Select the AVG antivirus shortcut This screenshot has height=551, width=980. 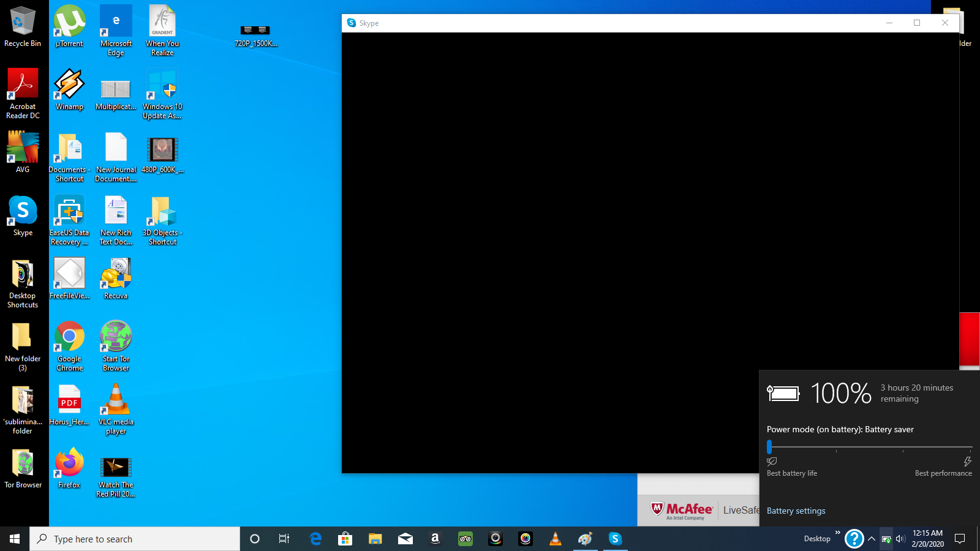pyautogui.click(x=23, y=152)
